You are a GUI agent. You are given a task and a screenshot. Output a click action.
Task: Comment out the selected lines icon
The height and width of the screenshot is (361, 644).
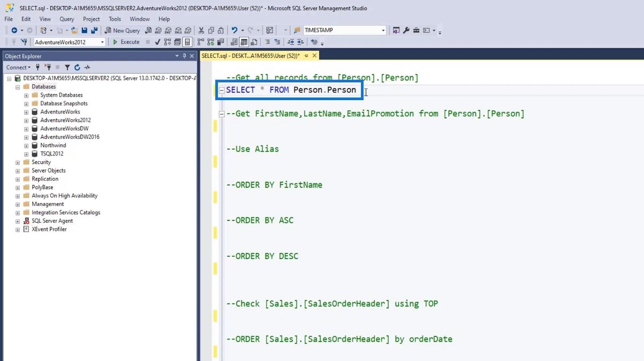tap(267, 42)
